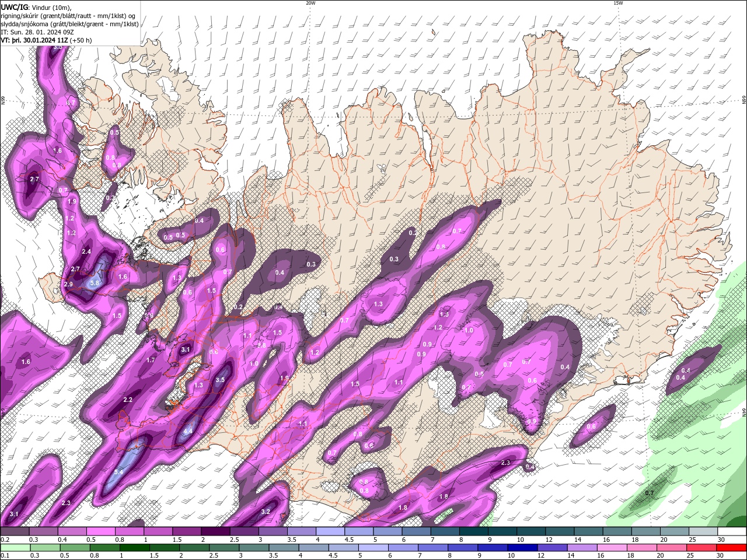Pick the palest green 0.1 swatch in rain scale
The height and width of the screenshot is (560, 747).
[15, 548]
